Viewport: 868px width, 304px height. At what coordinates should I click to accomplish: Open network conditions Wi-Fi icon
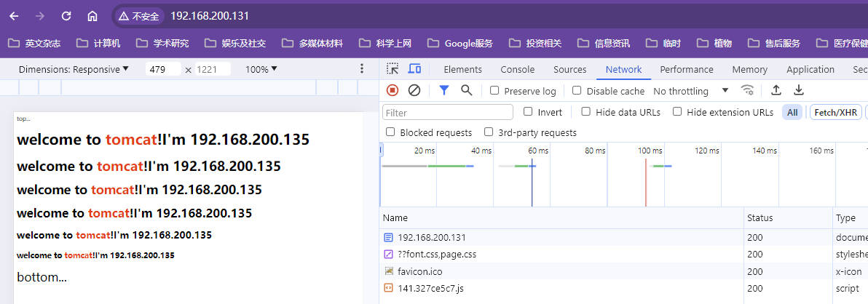(747, 90)
